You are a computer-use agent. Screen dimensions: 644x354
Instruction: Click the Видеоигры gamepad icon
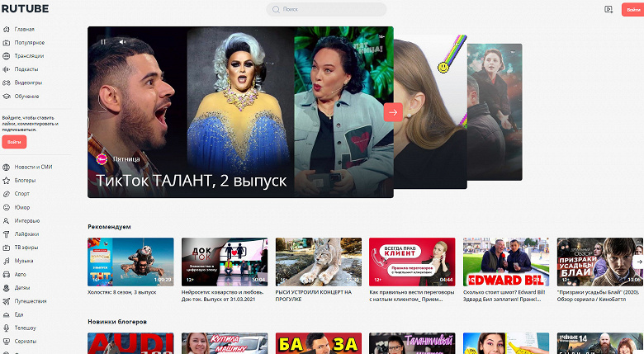(6, 83)
